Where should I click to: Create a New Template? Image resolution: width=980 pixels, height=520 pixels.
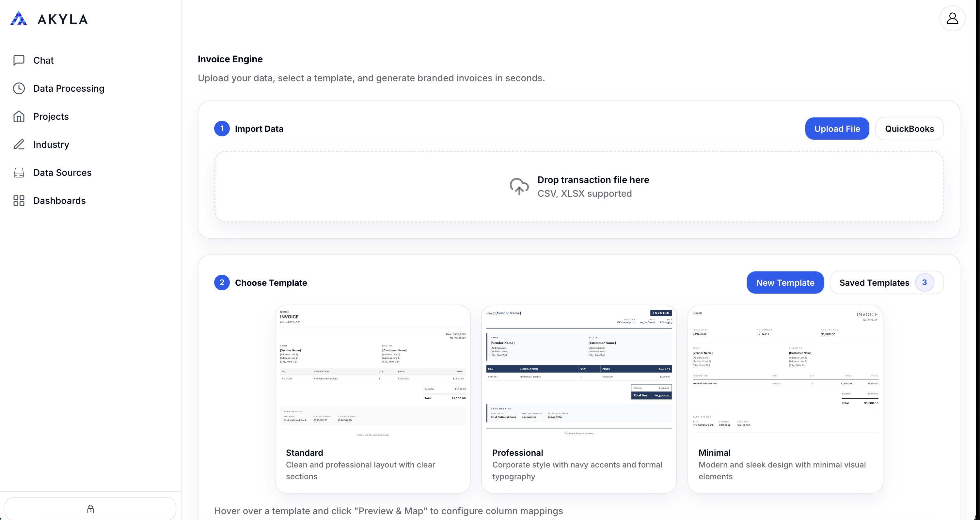click(x=785, y=283)
